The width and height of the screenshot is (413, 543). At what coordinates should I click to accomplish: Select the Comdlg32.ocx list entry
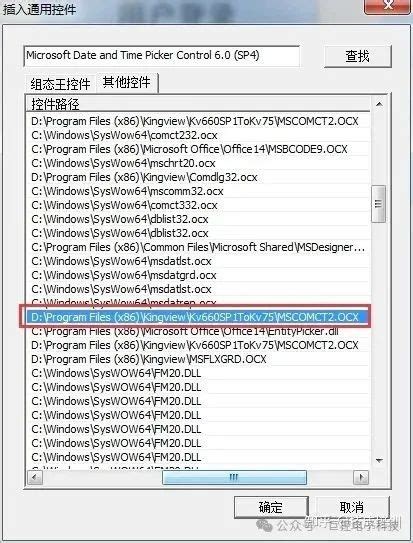click(144, 177)
